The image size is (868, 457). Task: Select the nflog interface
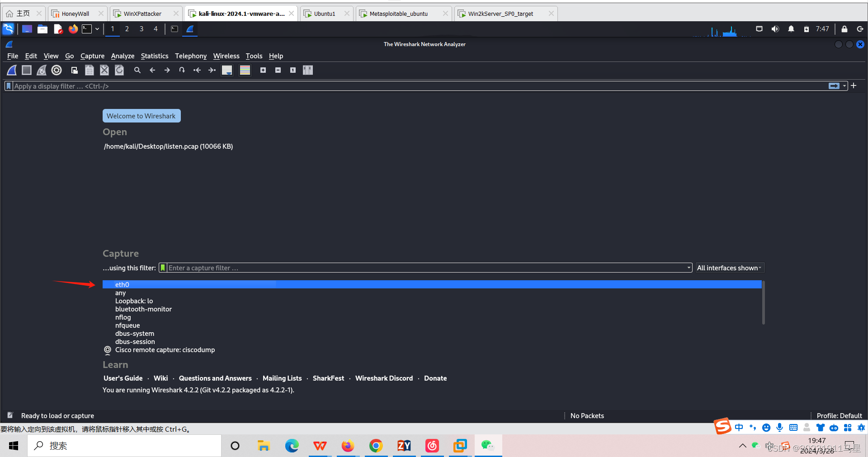(x=432, y=317)
